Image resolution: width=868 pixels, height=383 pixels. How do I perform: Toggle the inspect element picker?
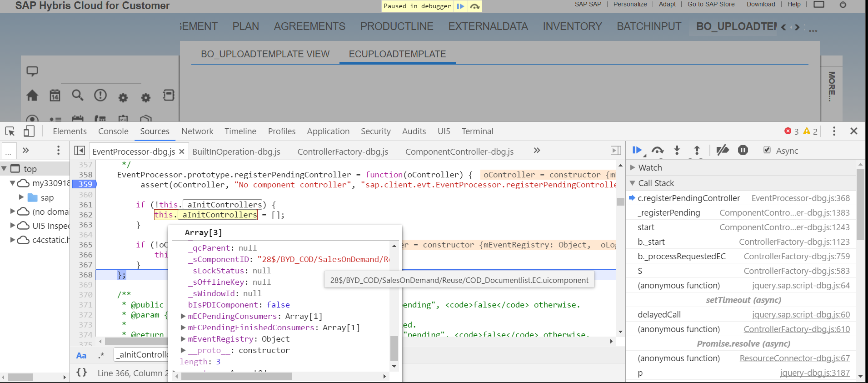pos(10,131)
